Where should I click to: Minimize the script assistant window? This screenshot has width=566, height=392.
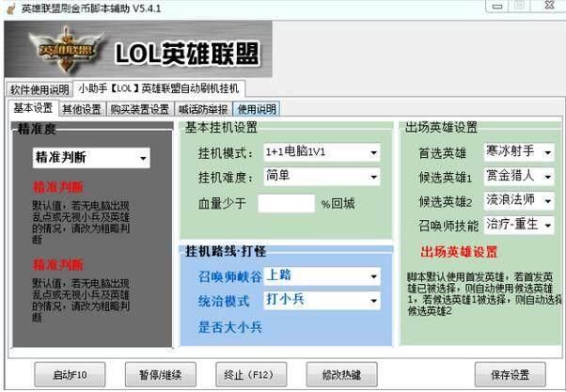click(497, 7)
